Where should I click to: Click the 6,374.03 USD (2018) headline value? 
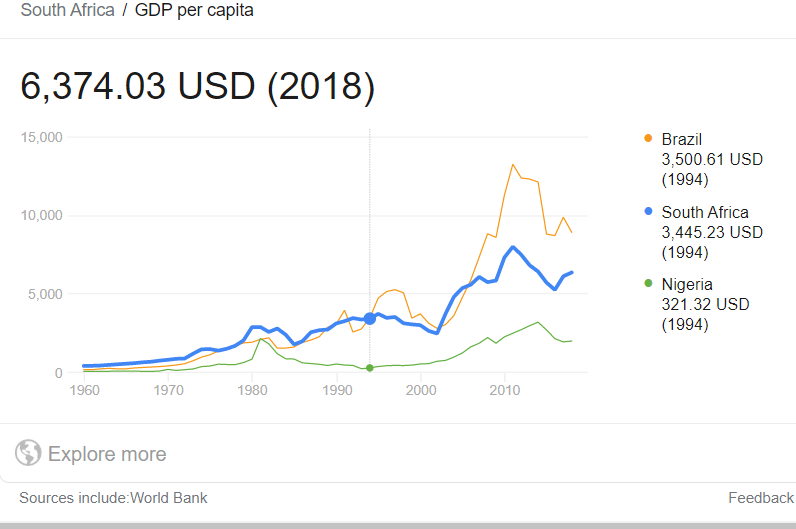coord(197,86)
